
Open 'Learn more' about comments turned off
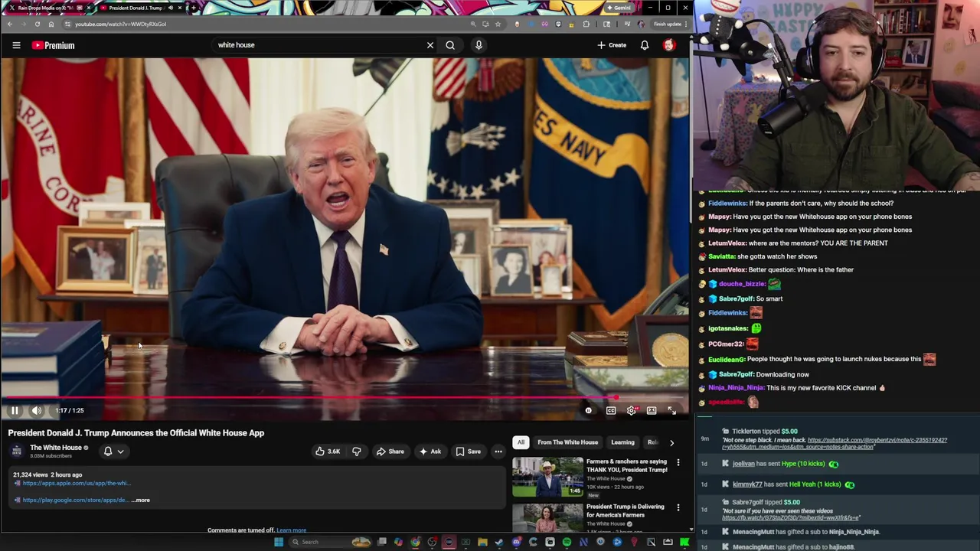[x=291, y=530]
